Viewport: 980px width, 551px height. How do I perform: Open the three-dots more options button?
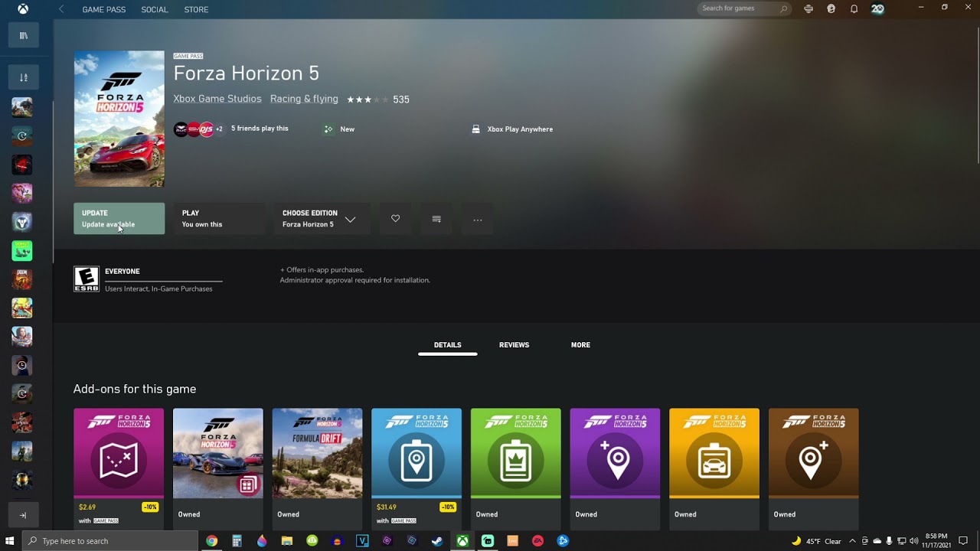(478, 219)
